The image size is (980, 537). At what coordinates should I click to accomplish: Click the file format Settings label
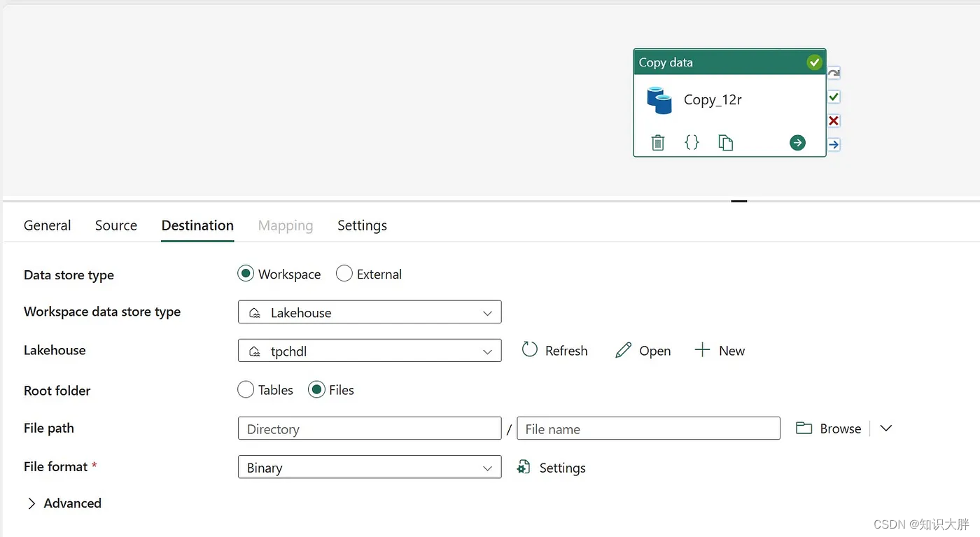click(563, 468)
